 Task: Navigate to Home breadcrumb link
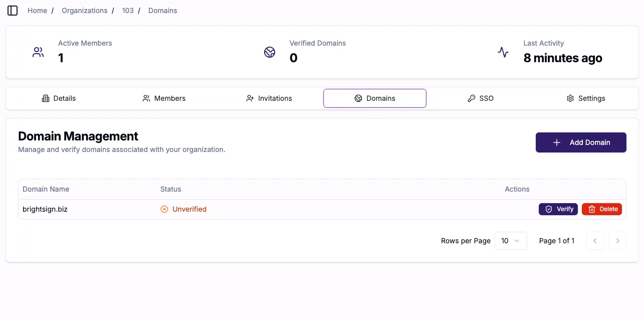tap(37, 11)
